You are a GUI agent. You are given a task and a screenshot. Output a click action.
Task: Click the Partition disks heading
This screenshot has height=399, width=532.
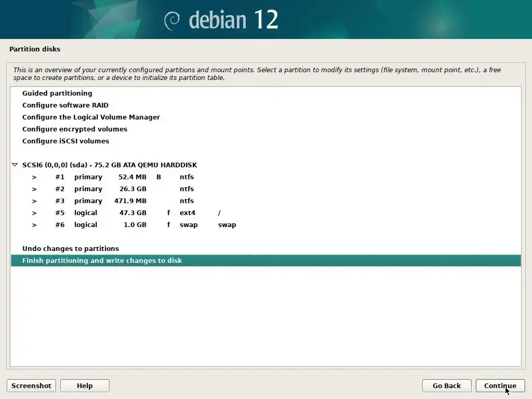click(x=35, y=49)
